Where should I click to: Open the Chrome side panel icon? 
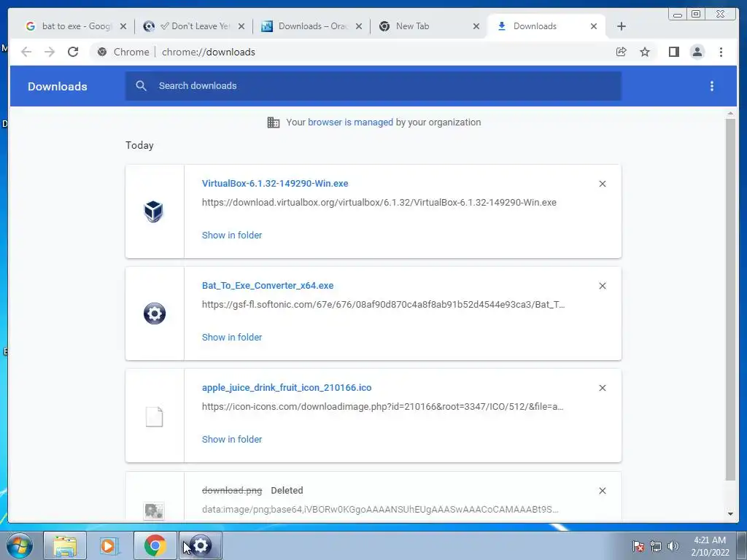(x=673, y=52)
